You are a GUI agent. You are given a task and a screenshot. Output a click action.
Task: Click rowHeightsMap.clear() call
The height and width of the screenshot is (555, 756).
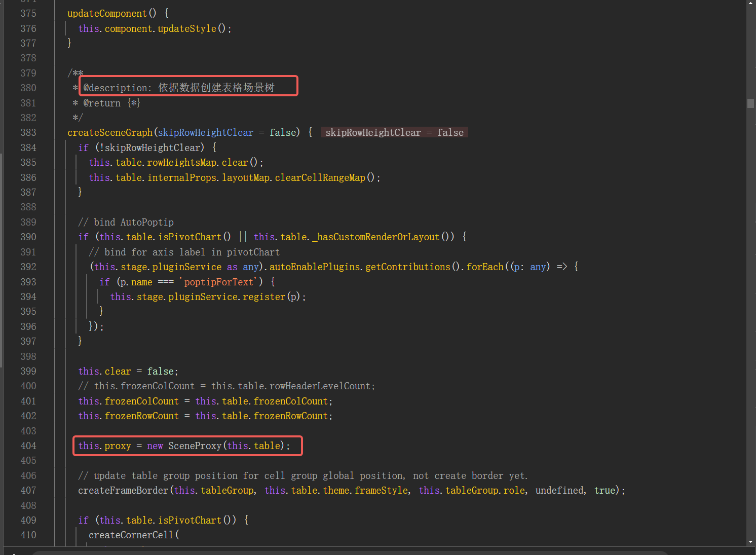coord(202,163)
